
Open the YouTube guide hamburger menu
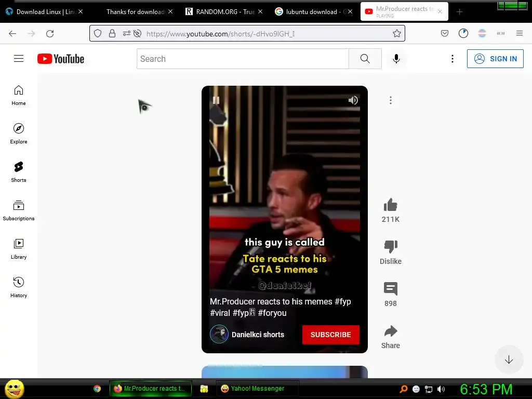19,59
